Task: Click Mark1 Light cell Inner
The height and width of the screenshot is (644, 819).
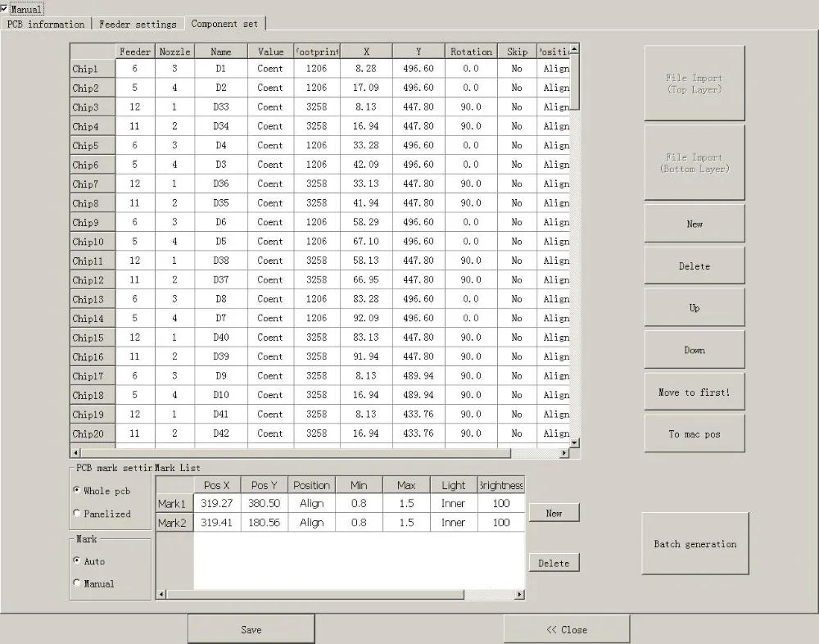Action: [454, 503]
